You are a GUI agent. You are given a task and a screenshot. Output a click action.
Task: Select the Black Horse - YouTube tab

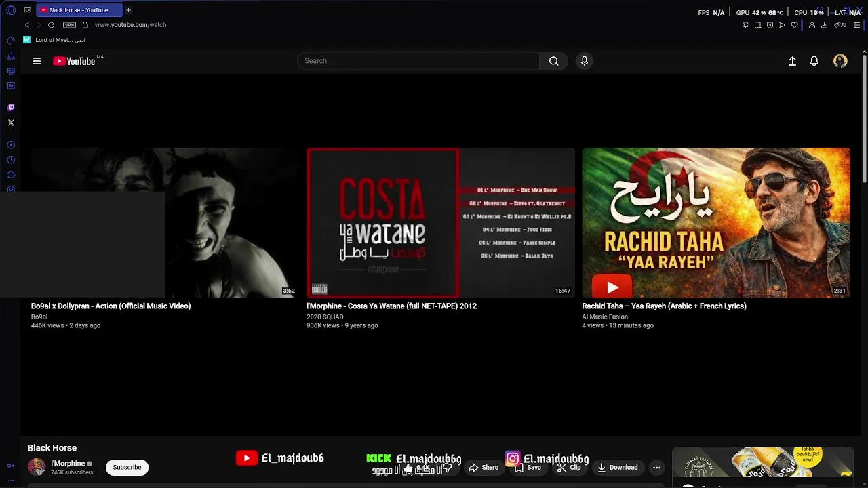pos(78,10)
